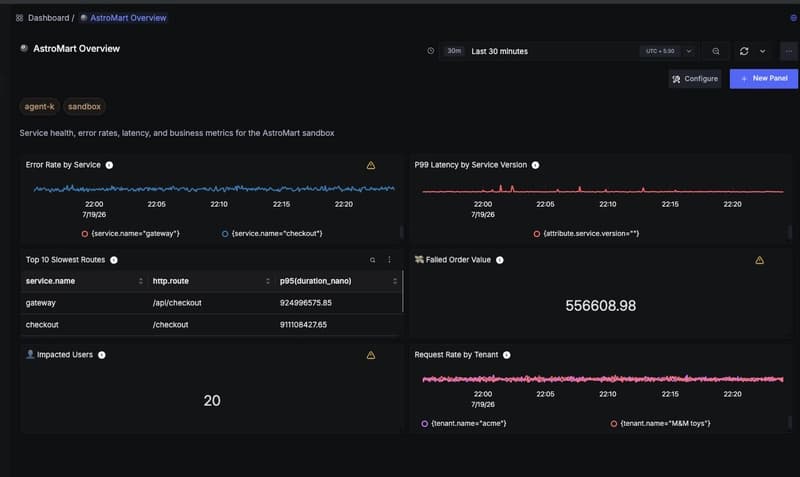The image size is (800, 477).
Task: Select the 30m time badge
Action: [454, 51]
